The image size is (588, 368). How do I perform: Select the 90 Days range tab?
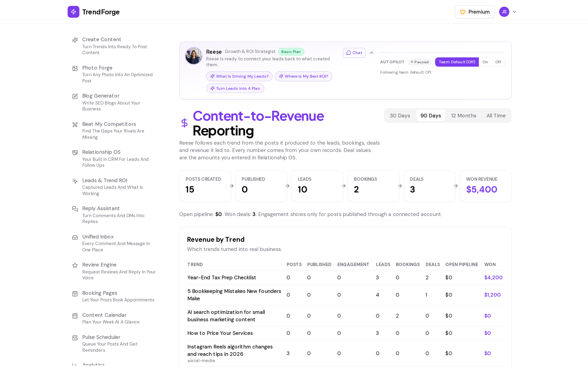tap(431, 116)
